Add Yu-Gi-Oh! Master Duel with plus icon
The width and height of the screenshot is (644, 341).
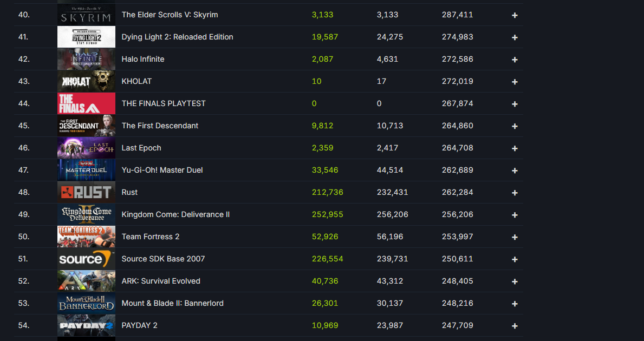pos(515,170)
